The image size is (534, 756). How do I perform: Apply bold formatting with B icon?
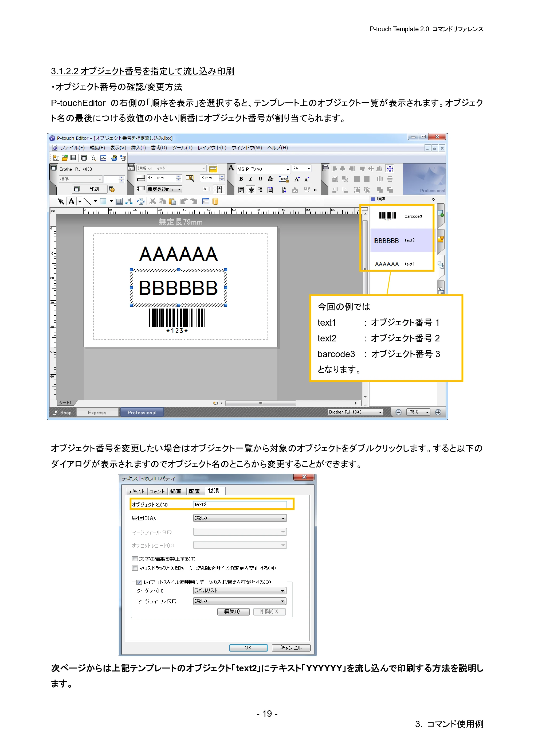pyautogui.click(x=241, y=179)
